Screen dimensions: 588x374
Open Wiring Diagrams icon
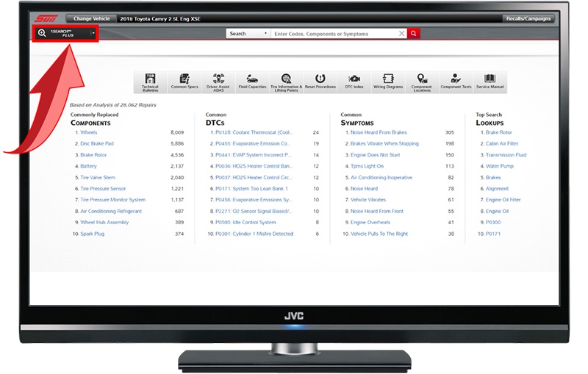click(388, 82)
